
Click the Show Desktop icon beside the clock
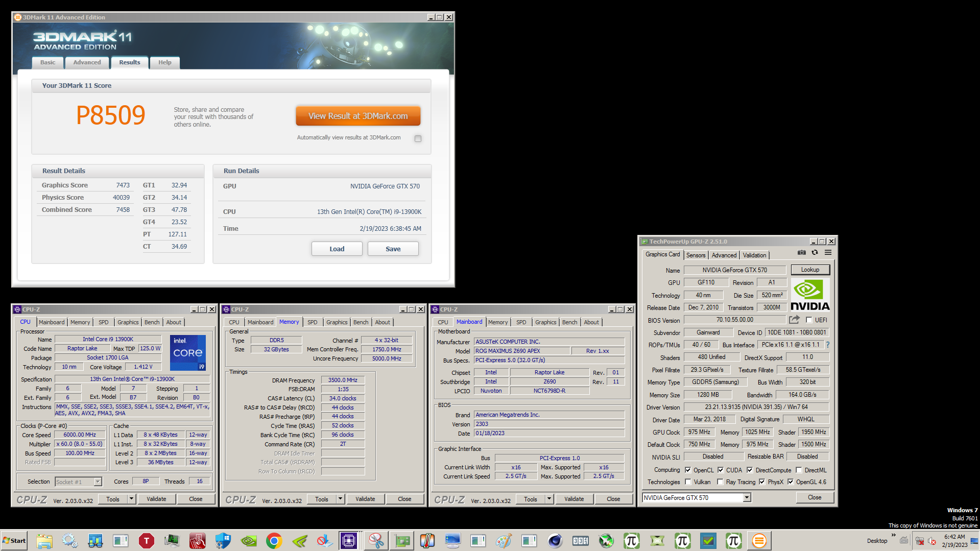pos(975,541)
